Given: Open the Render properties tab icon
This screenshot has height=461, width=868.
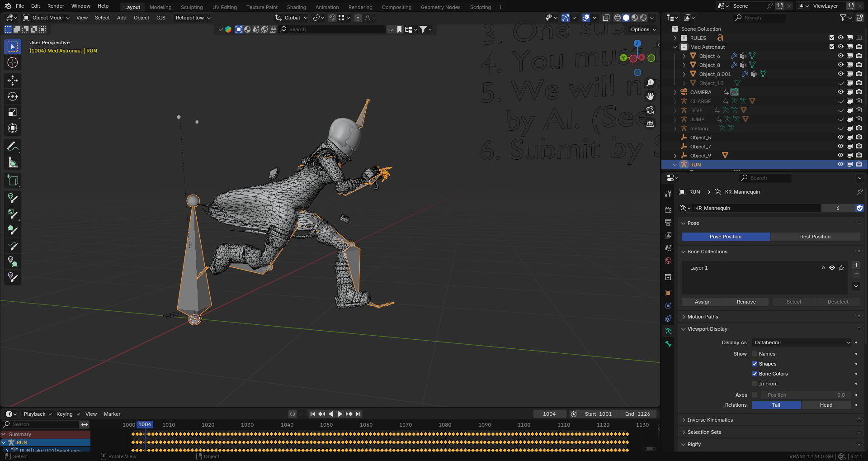Looking at the screenshot, I should 668,209.
